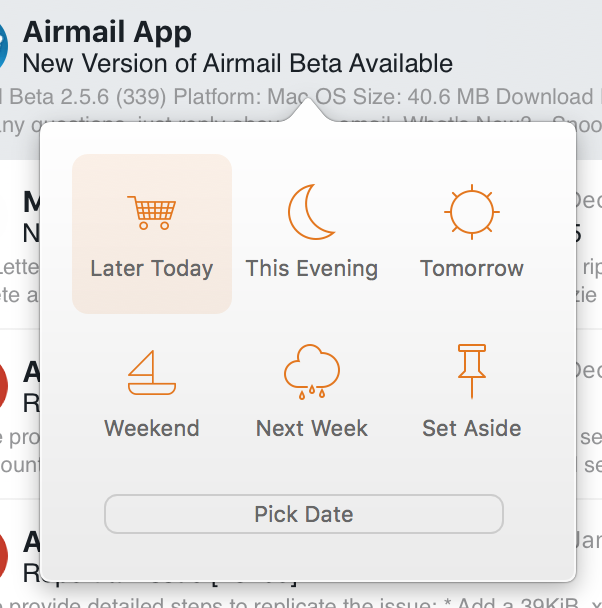Click the Airmail App blue avatar icon
602x608 pixels.
3,46
